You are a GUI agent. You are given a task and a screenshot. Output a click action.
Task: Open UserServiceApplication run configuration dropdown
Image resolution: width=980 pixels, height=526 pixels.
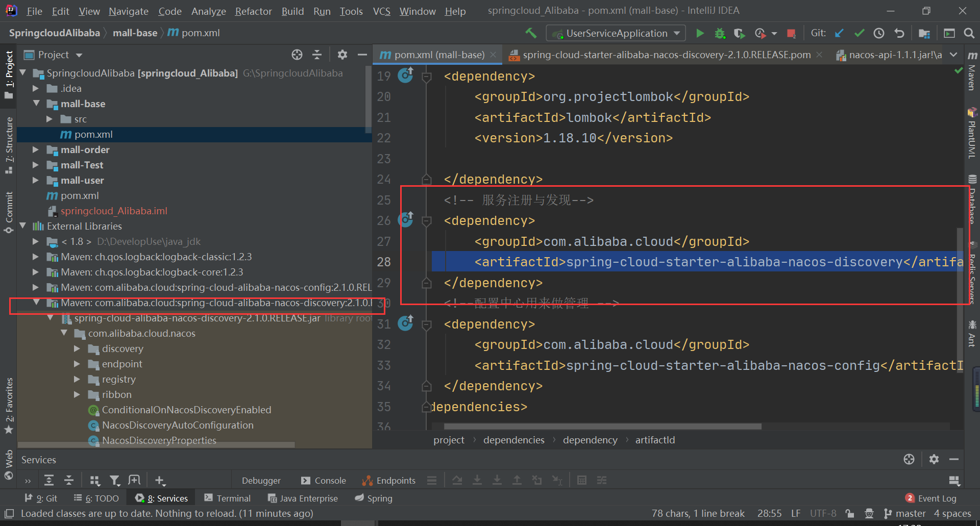(x=615, y=33)
